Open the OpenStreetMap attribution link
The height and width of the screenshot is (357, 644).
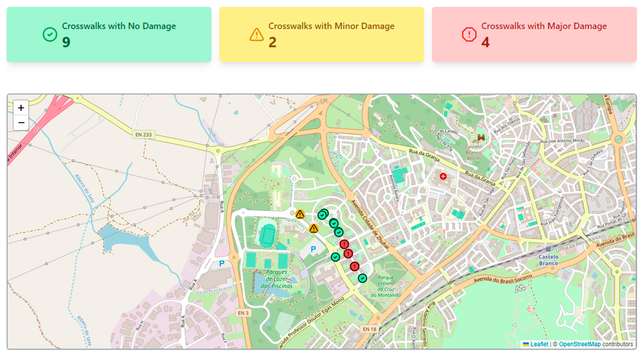tap(580, 344)
